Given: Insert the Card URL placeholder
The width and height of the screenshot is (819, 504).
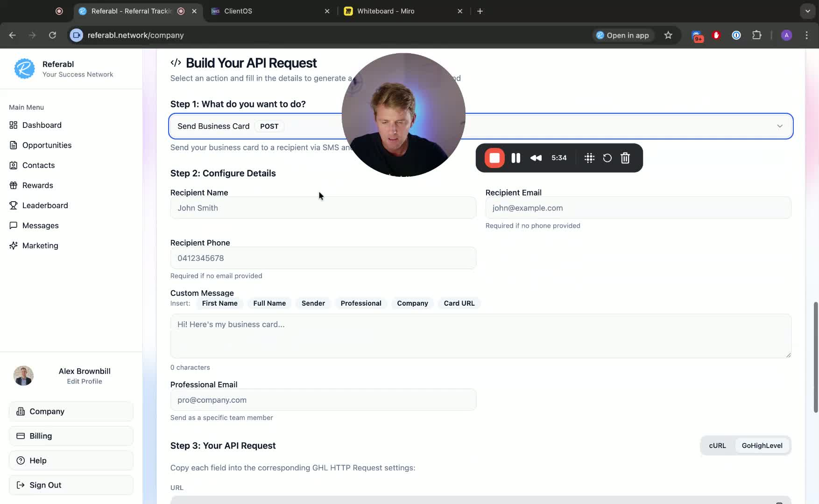Looking at the screenshot, I should tap(459, 303).
